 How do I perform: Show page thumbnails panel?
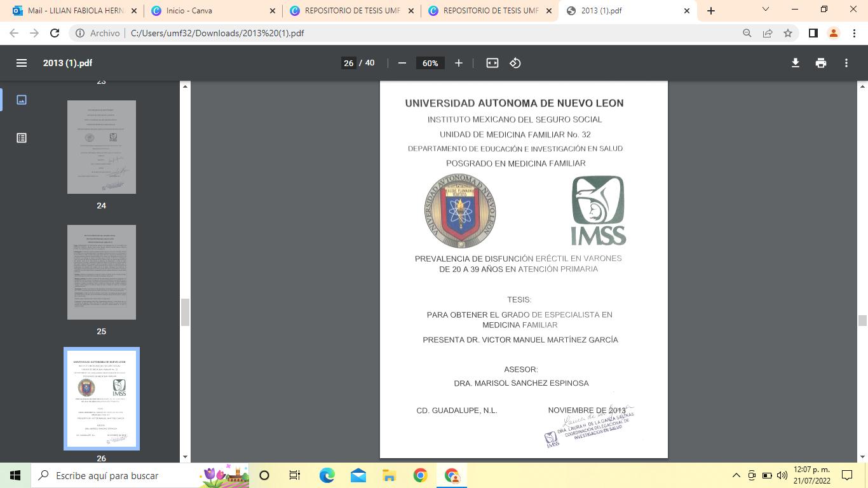22,100
